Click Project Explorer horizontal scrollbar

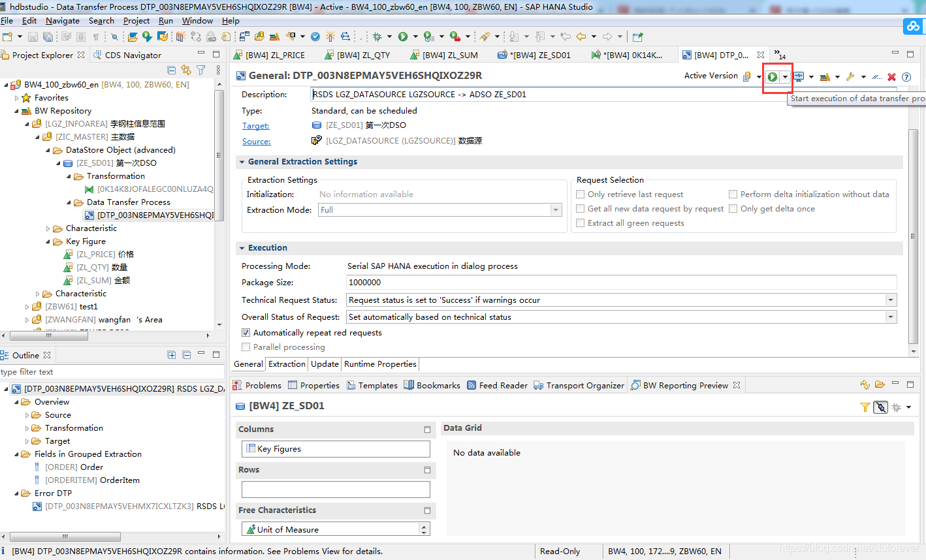click(48, 336)
